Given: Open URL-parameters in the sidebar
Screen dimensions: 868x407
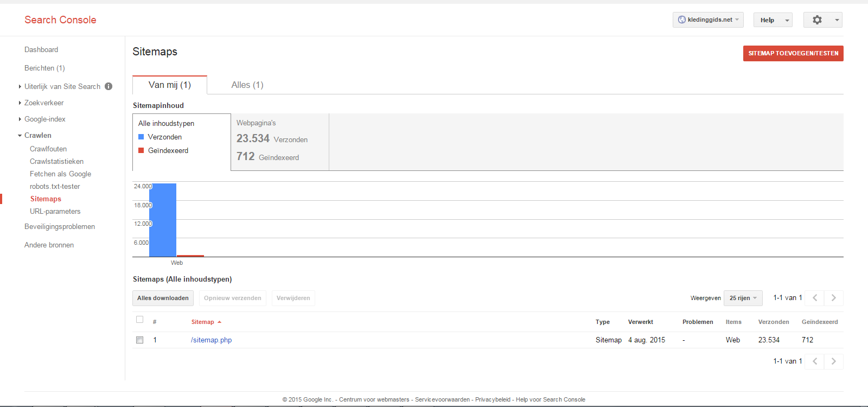Looking at the screenshot, I should pos(55,211).
